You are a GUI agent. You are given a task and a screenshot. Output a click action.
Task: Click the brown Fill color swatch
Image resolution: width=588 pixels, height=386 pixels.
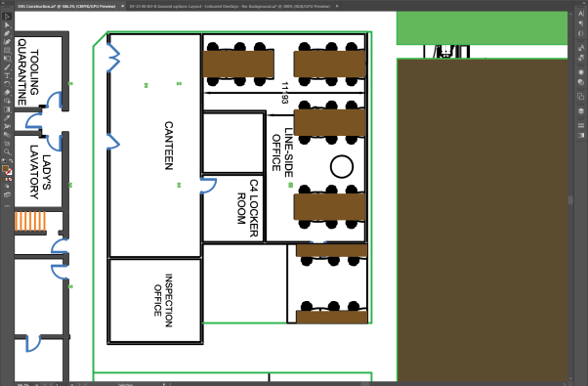(5, 169)
